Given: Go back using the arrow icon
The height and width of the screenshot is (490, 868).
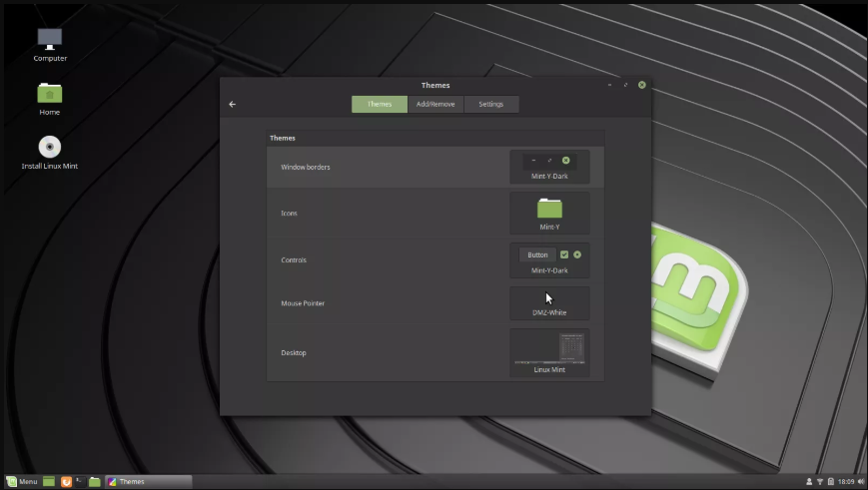Looking at the screenshot, I should point(232,104).
